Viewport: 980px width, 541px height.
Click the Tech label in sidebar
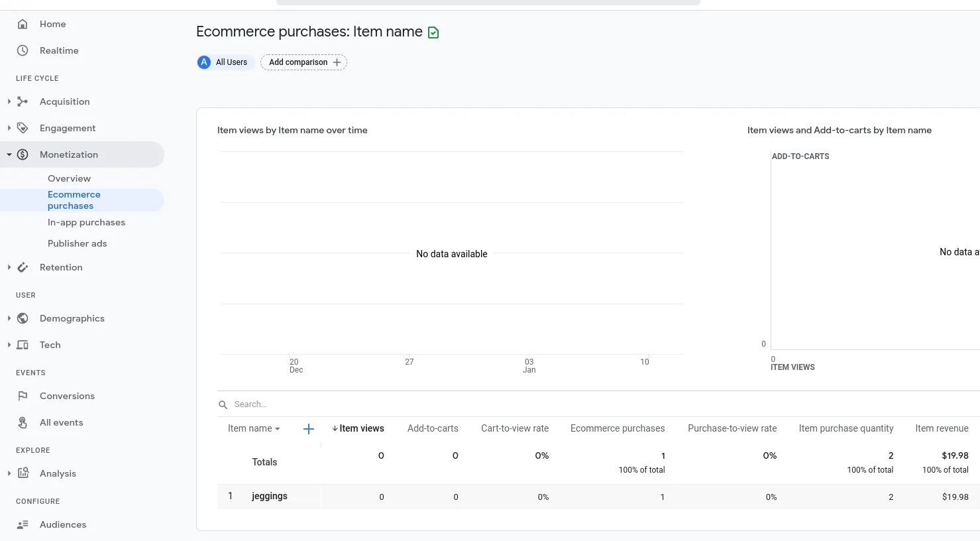[50, 345]
